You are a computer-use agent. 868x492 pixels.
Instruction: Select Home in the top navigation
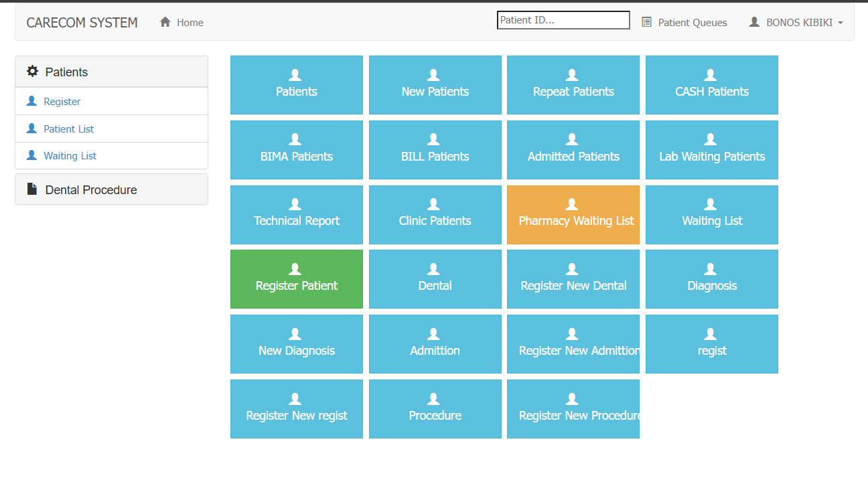pyautogui.click(x=188, y=22)
